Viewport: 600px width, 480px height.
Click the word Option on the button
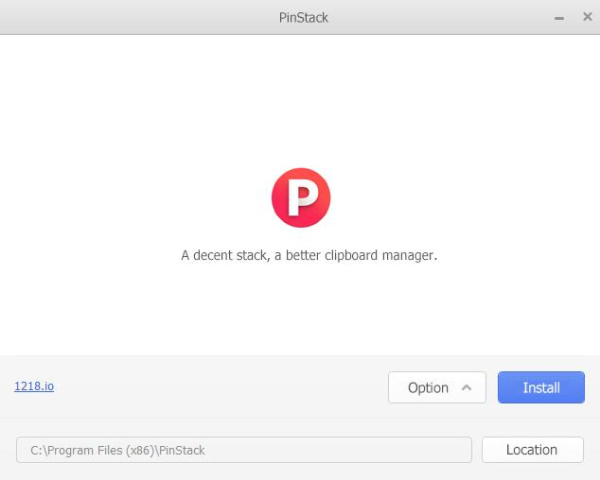point(428,388)
